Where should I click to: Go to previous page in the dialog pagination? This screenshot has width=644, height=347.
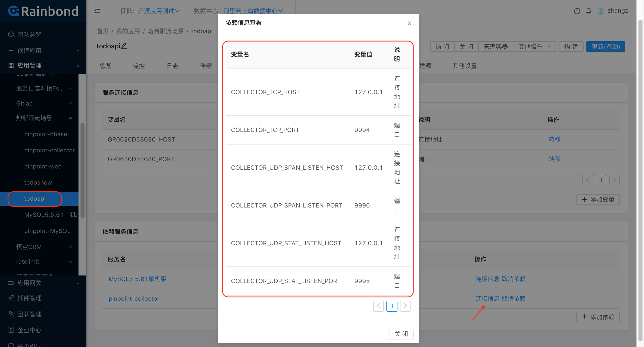379,306
